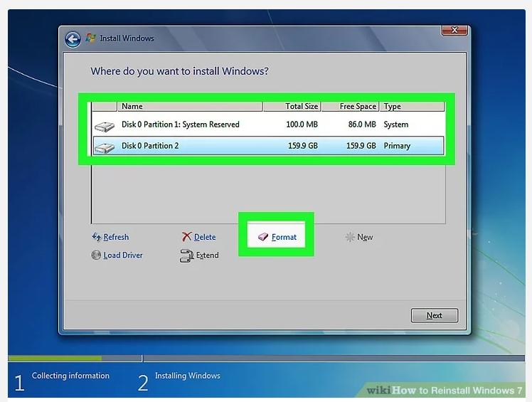Select the 159.9 GB Primary type cell

pyautogui.click(x=397, y=146)
